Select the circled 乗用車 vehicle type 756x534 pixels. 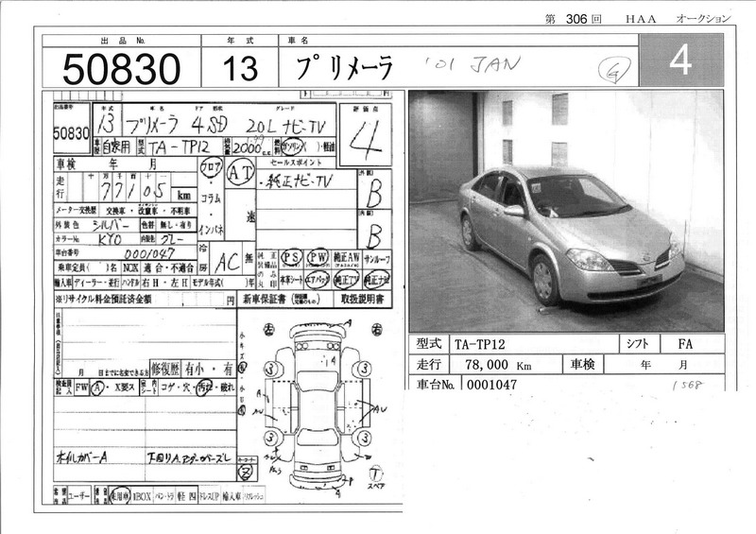click(x=119, y=495)
